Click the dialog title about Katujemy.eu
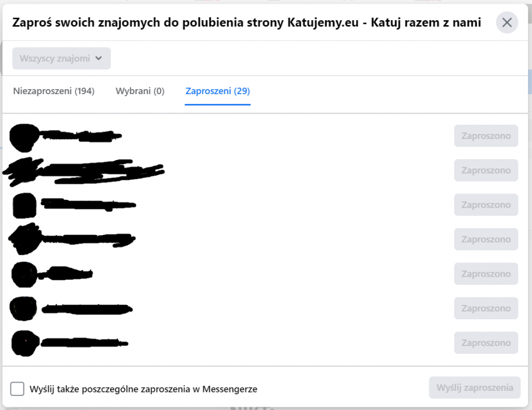The image size is (532, 410). [x=247, y=22]
